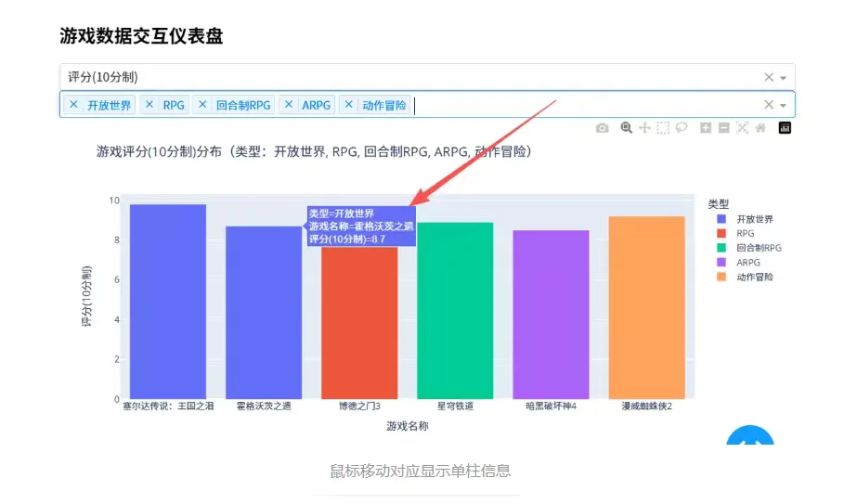Click the 游戏数据交互仪表盘 heading
Image resolution: width=844 pixels, height=504 pixels.
coord(141,36)
